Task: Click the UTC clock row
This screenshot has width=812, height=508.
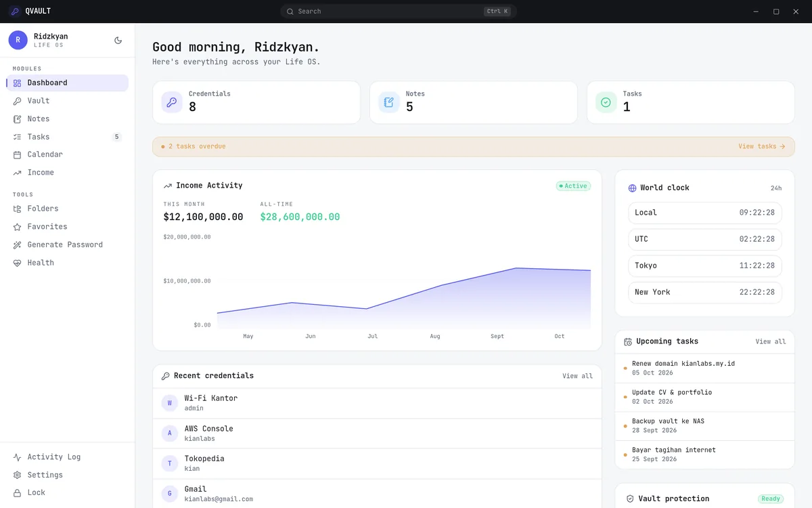Action: click(704, 239)
